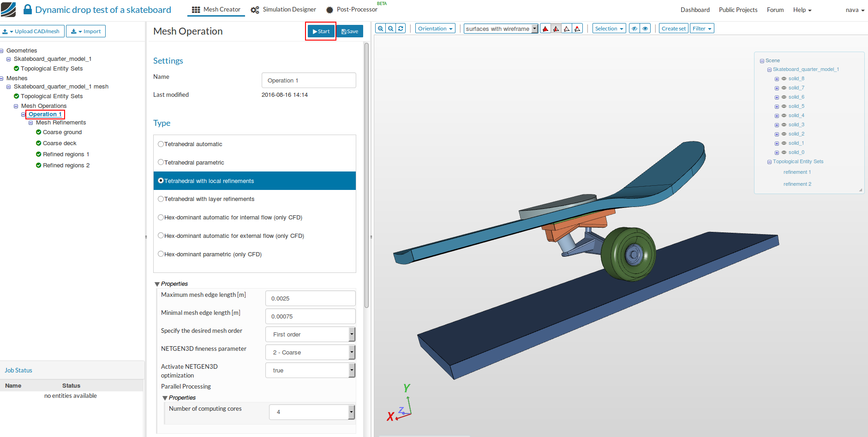Open the Filter dropdown
Screen dimensions: 868x437
702,29
